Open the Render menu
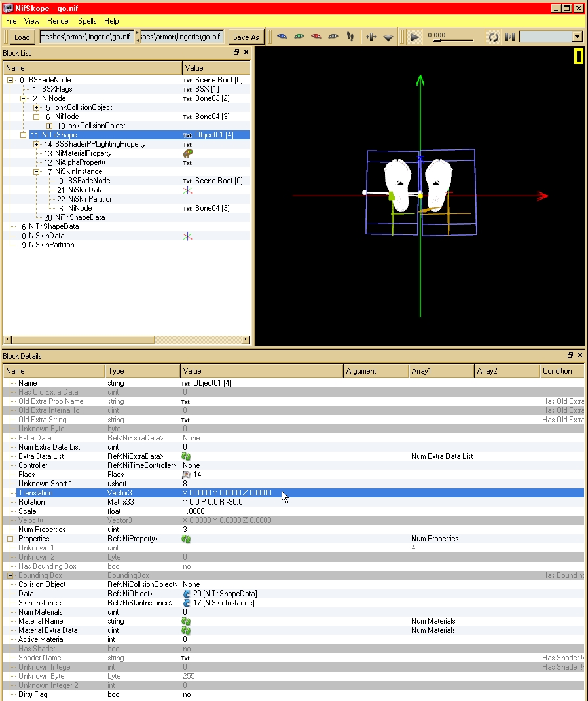Screen dimensions: 588x701 coord(58,21)
